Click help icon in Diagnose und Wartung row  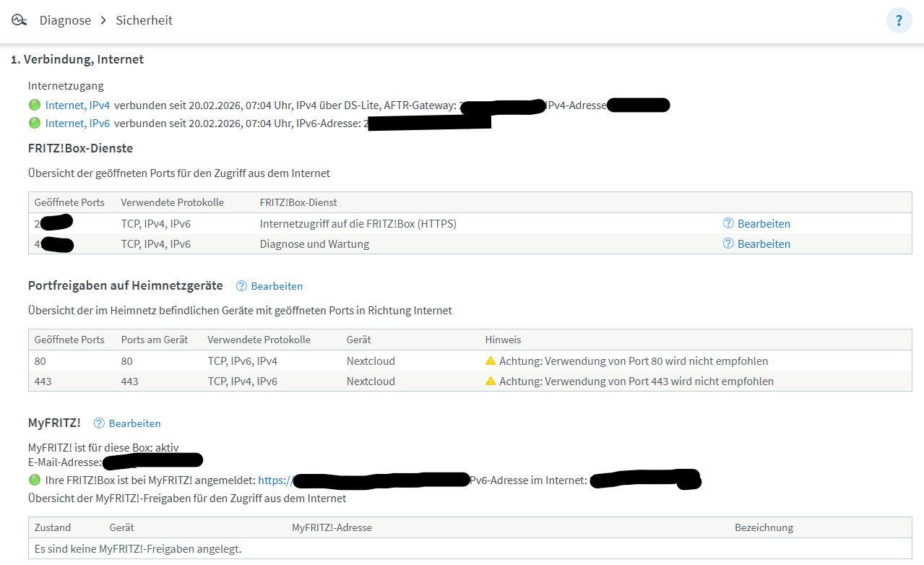tap(728, 244)
